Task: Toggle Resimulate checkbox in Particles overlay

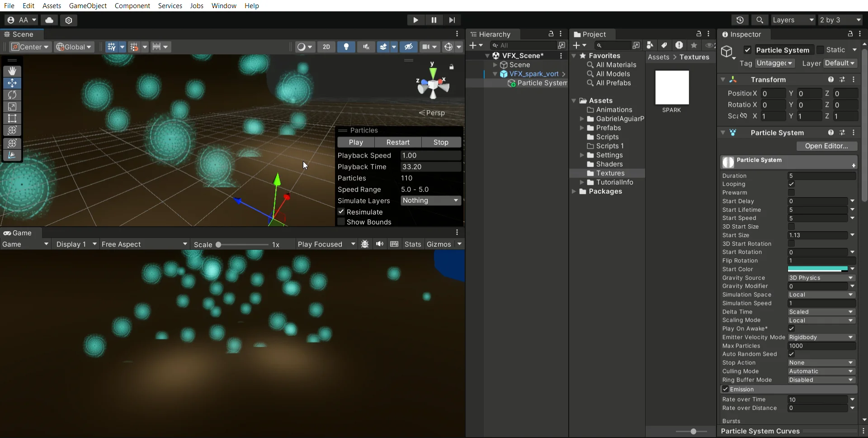Action: [341, 212]
